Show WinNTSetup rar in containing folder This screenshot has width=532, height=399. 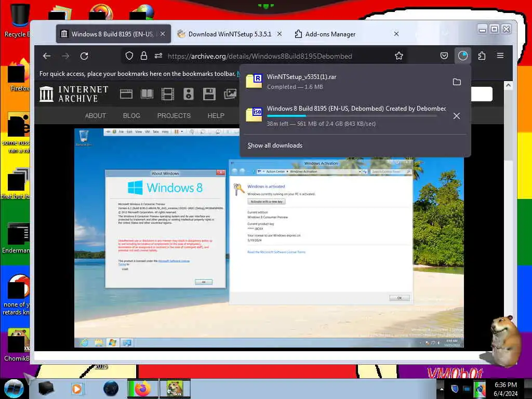pos(457,82)
